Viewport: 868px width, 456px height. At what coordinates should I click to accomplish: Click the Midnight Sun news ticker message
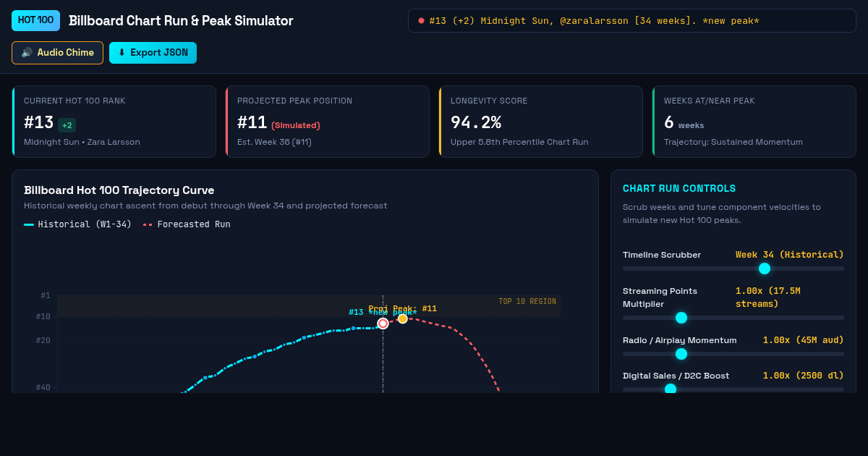point(594,20)
